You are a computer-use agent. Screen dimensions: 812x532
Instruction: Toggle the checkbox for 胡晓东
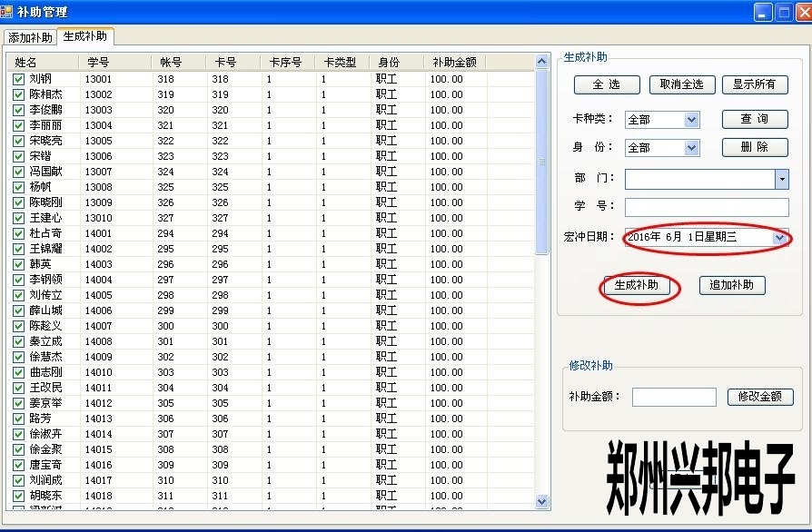click(19, 496)
